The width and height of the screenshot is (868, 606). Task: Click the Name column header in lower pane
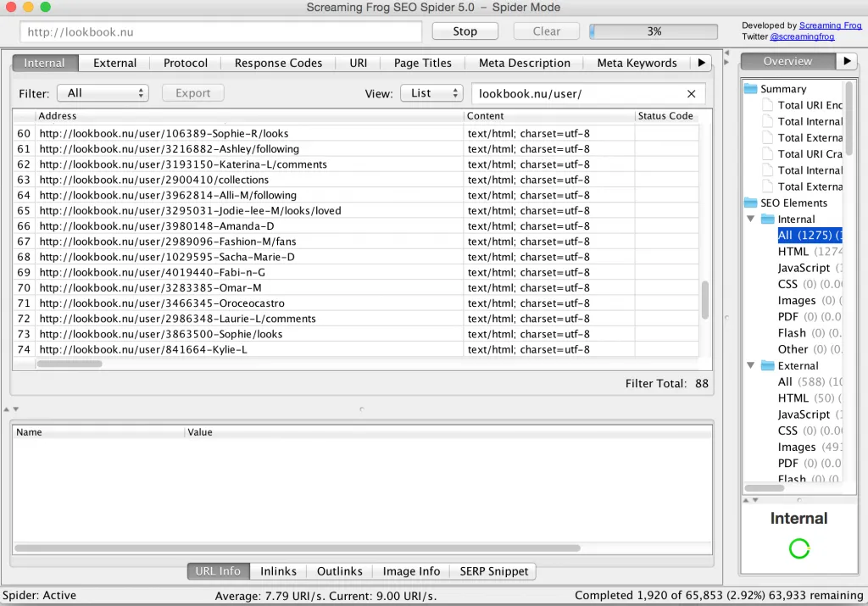[x=98, y=432]
